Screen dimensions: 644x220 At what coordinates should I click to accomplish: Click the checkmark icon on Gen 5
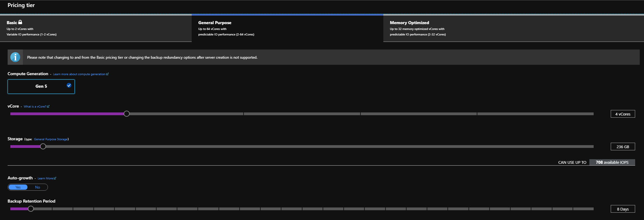(69, 85)
